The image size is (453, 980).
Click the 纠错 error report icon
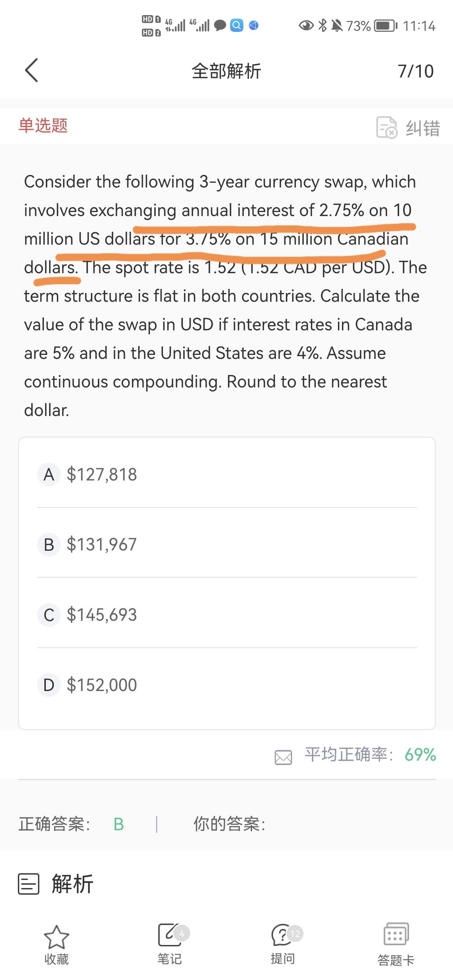point(386,127)
